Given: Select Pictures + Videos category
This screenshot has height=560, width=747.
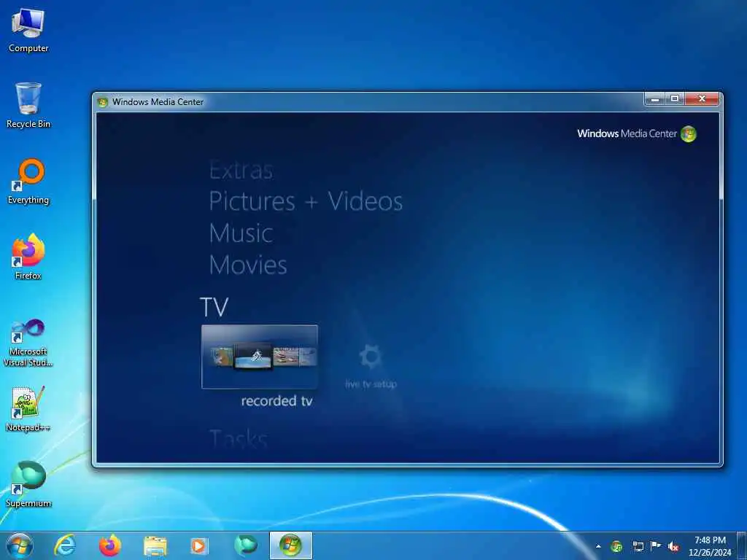Looking at the screenshot, I should point(306,201).
